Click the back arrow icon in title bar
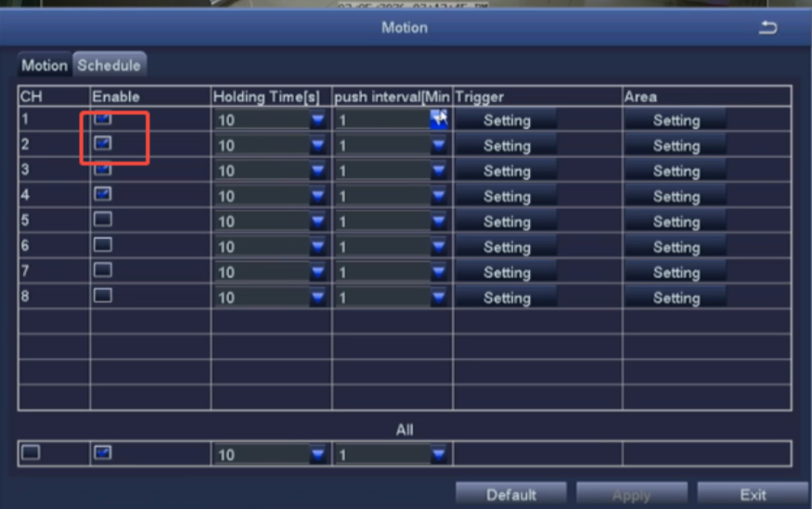812x509 pixels. pos(767,28)
